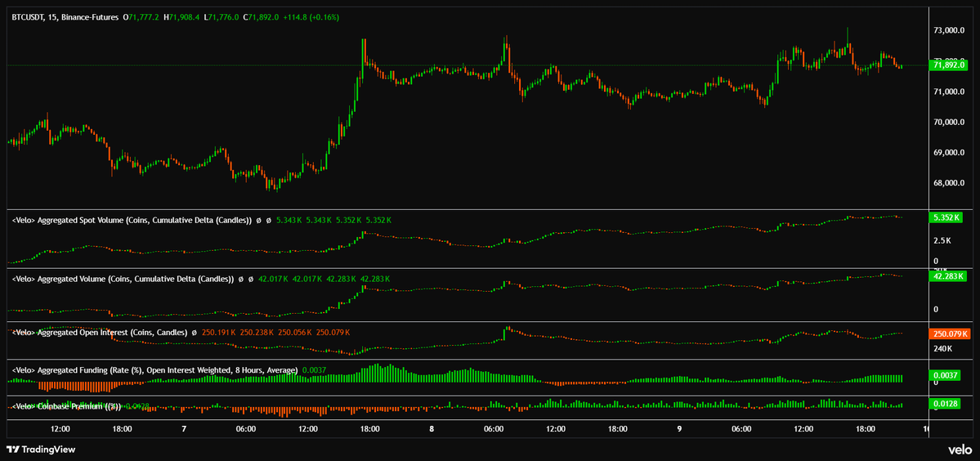The width and height of the screenshot is (980, 461).
Task: Click day 9 on the time axis
Action: pyautogui.click(x=679, y=429)
